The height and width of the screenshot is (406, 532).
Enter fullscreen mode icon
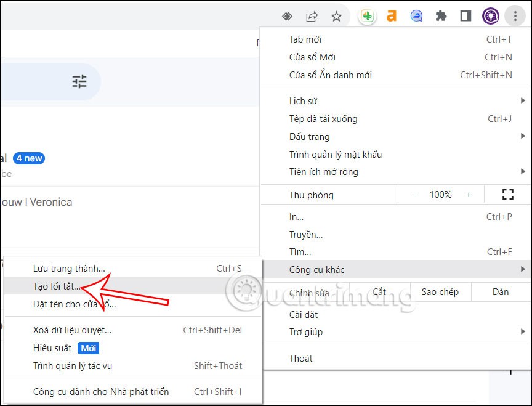(507, 195)
